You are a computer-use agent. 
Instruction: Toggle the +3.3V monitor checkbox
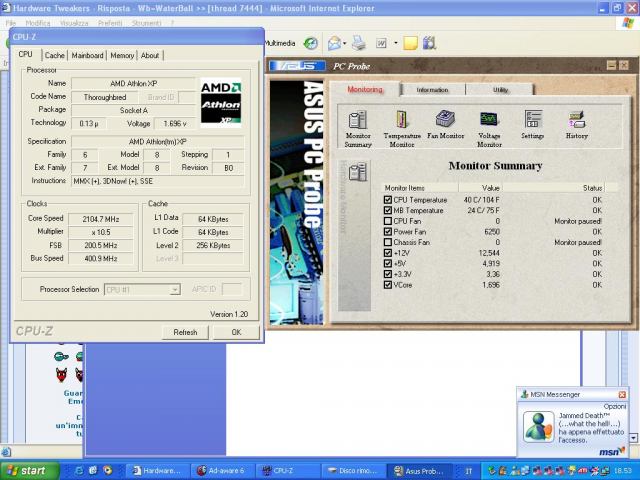pos(388,274)
